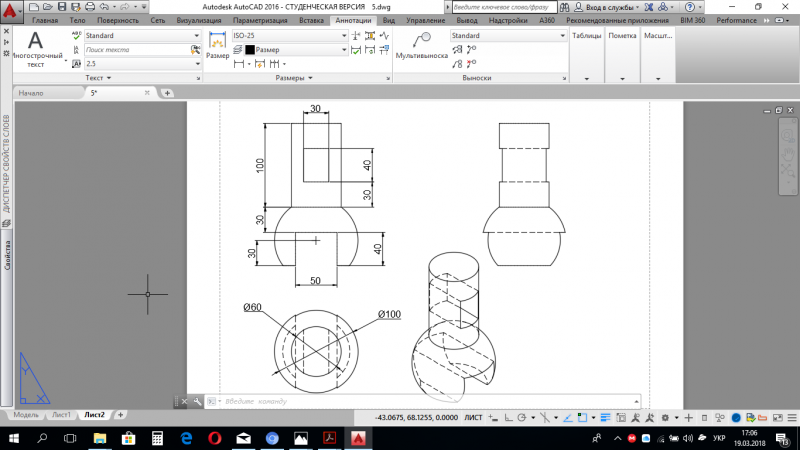Click the find text search icon
The width and height of the screenshot is (800, 450).
coord(195,49)
